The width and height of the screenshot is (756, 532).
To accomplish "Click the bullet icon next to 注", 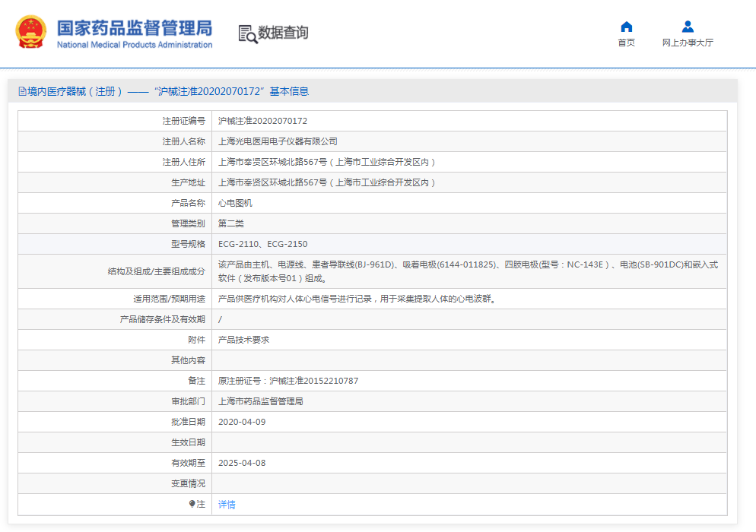I will pos(192,504).
